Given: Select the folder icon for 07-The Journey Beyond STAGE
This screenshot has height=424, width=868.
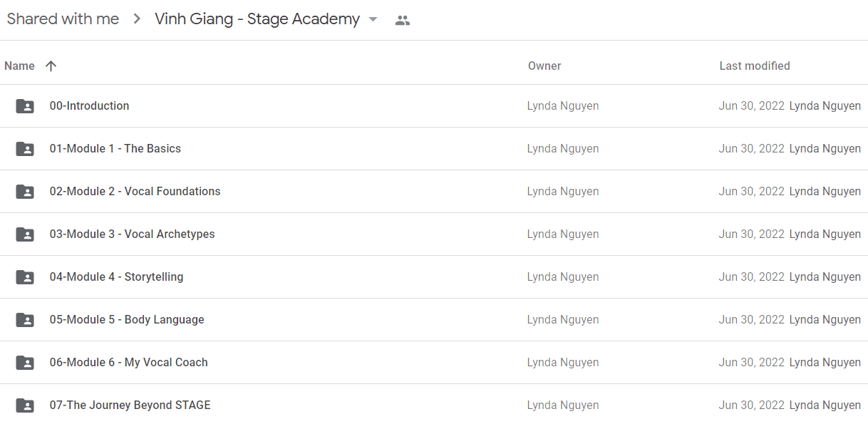Looking at the screenshot, I should [25, 405].
